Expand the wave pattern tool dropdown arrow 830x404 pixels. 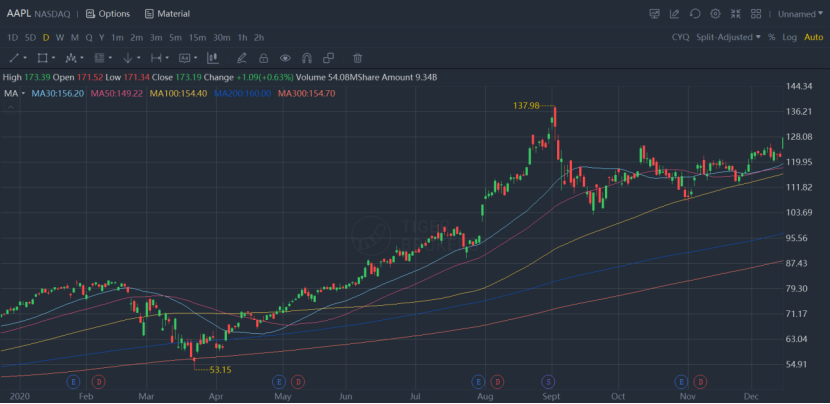pyautogui.click(x=82, y=58)
